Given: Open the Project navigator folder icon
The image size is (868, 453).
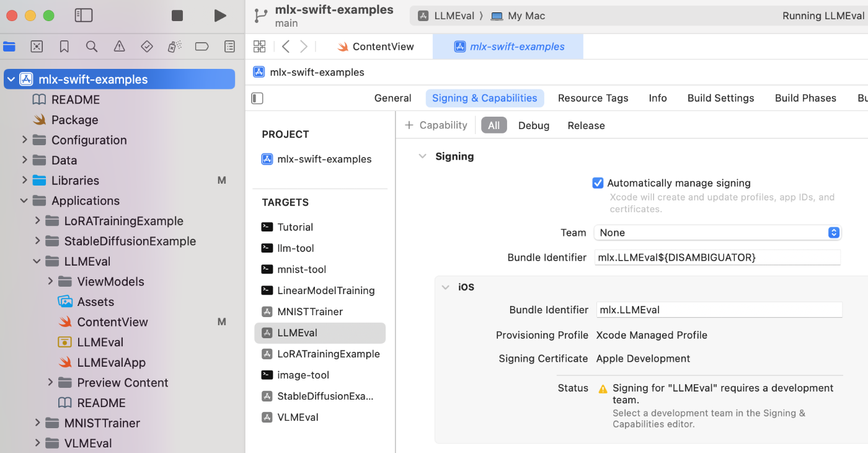Looking at the screenshot, I should tap(9, 47).
